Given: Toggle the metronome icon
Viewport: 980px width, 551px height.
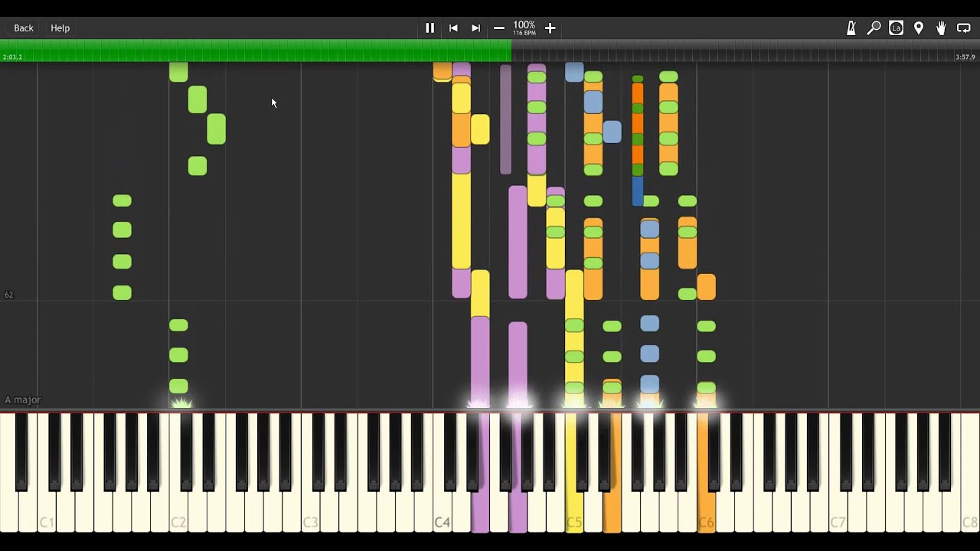Looking at the screenshot, I should (851, 28).
